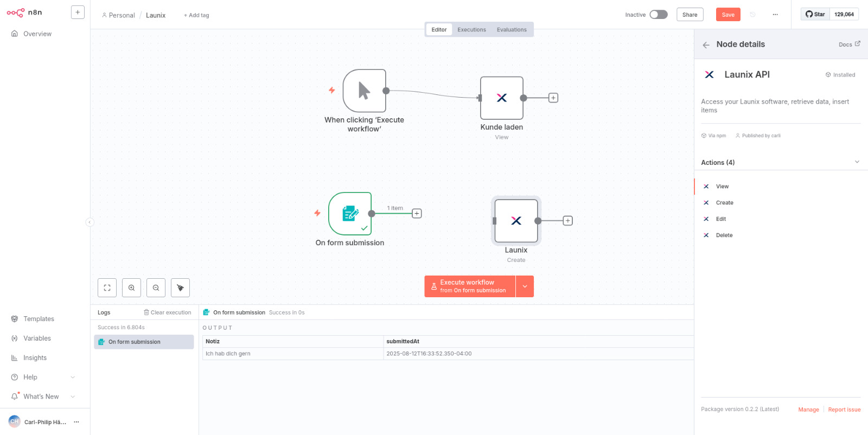The width and height of the screenshot is (868, 435).
Task: Add a node after Kunde laden
Action: tap(553, 98)
